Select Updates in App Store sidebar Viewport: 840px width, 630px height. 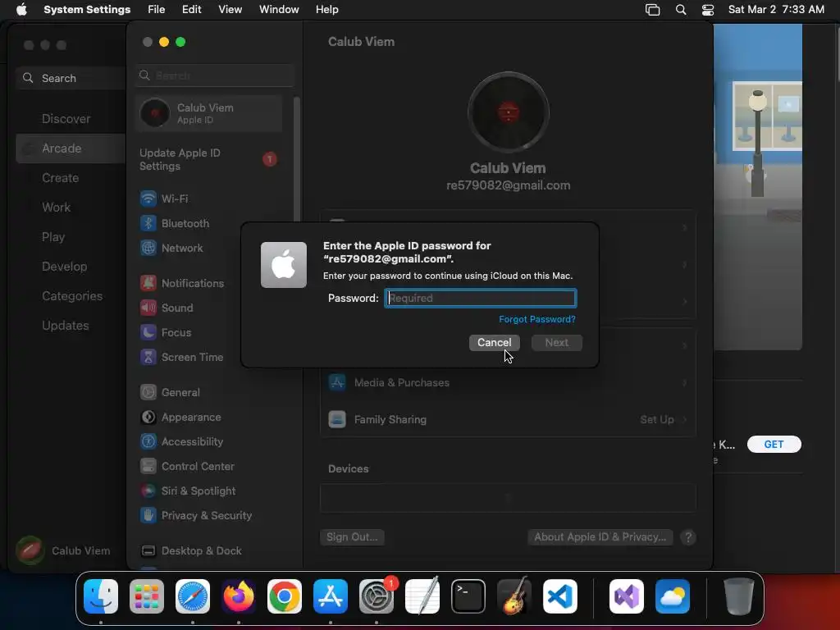tap(66, 326)
